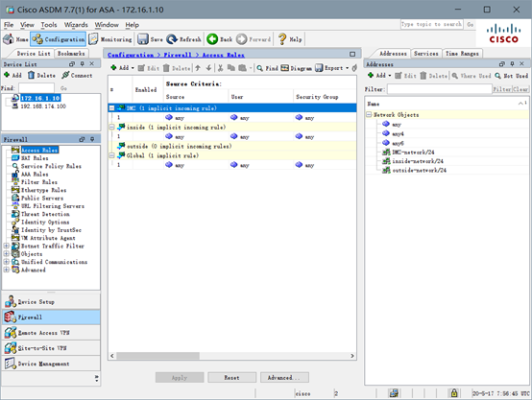Click the Filter input in Addresses

(x=440, y=89)
